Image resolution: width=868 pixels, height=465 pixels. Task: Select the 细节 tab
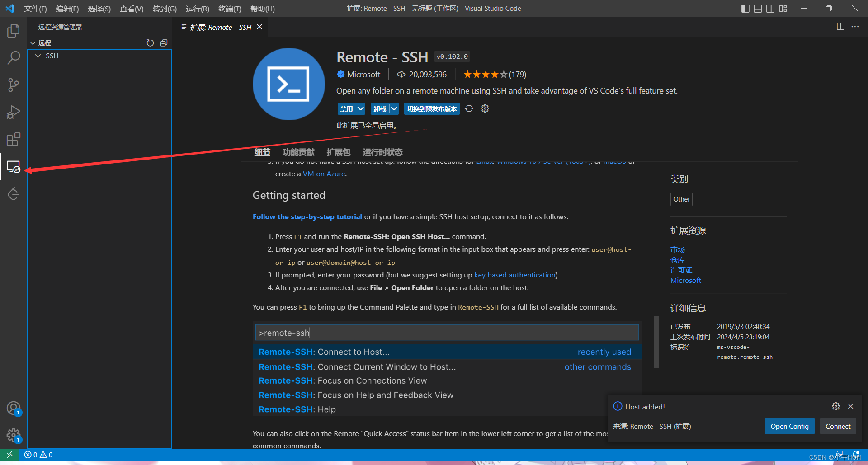[x=262, y=152]
